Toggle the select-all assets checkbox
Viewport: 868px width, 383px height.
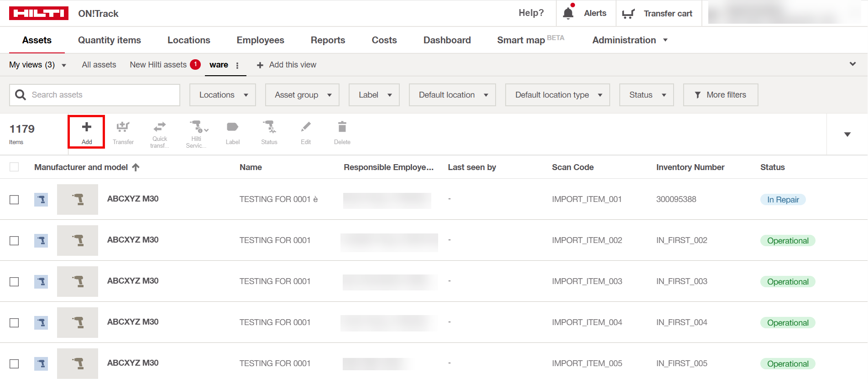point(14,167)
